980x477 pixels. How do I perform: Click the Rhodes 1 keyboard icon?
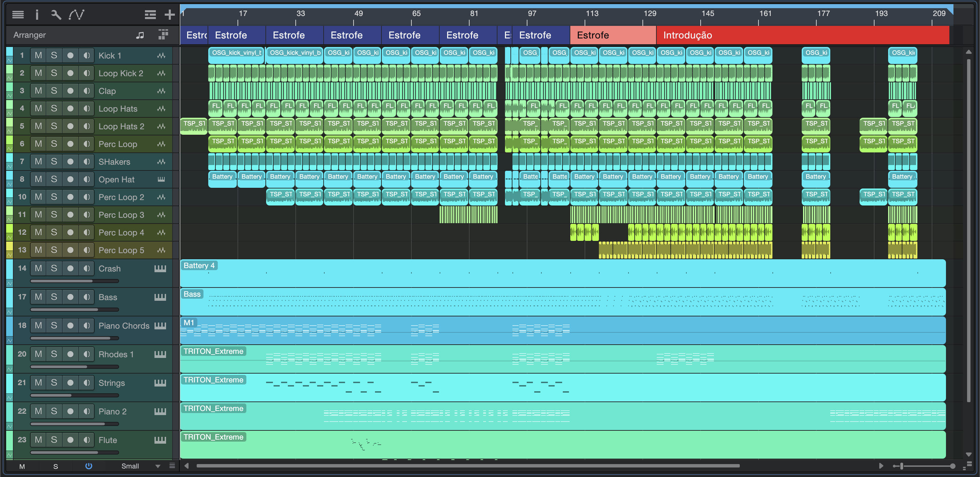[160, 355]
